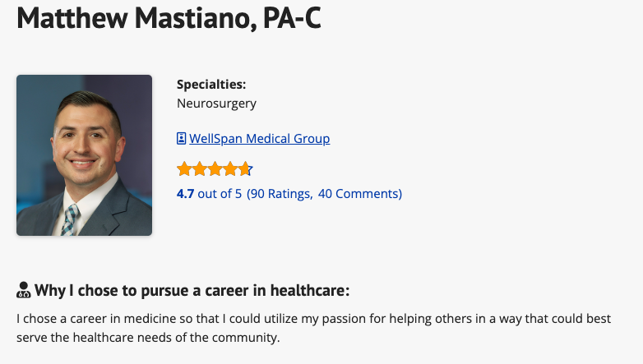Image resolution: width=643 pixels, height=364 pixels.
Task: Click the PA-C credential in the title
Action: coord(292,18)
